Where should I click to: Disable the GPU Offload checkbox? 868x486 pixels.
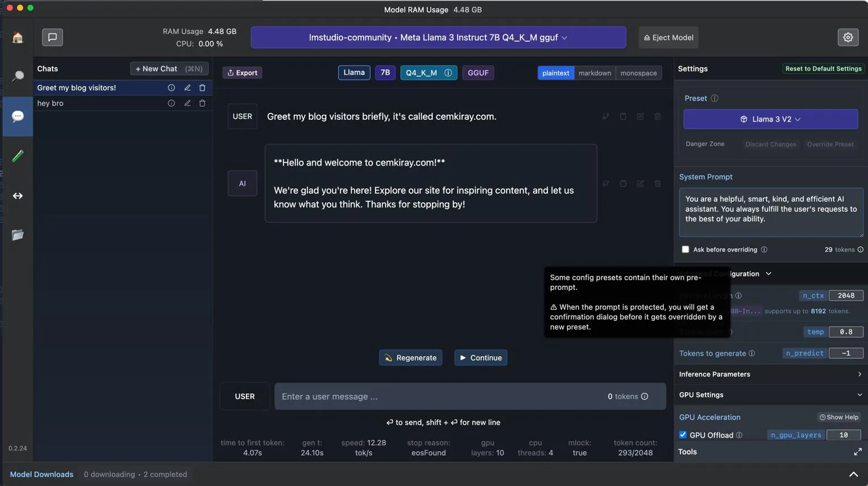pyautogui.click(x=683, y=435)
